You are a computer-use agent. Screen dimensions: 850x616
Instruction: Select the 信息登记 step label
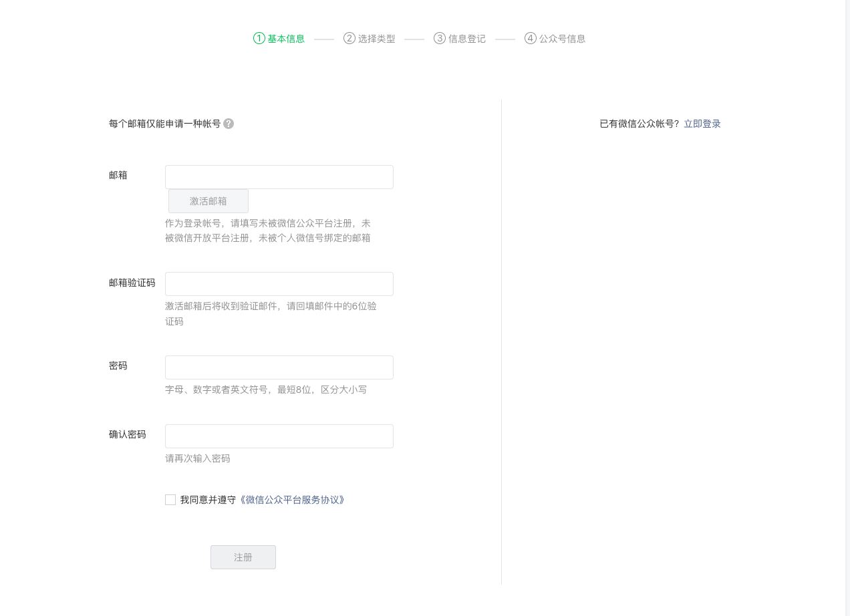[x=466, y=38]
